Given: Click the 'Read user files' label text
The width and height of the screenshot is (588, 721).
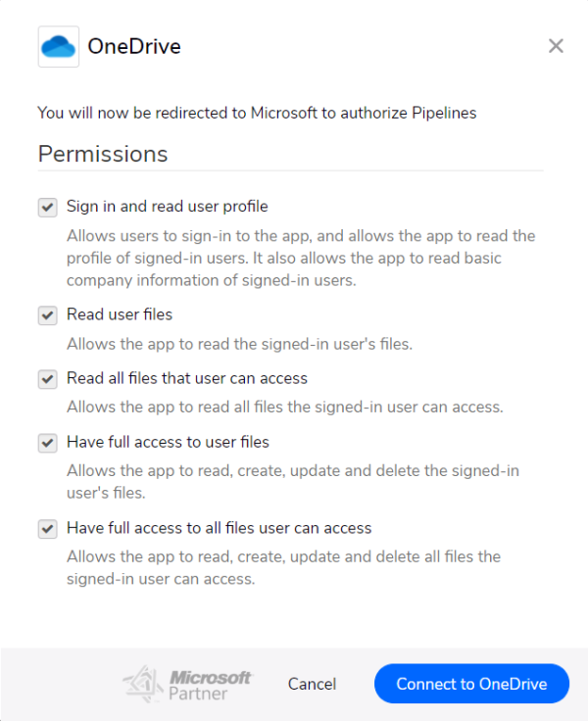Looking at the screenshot, I should [x=120, y=314].
